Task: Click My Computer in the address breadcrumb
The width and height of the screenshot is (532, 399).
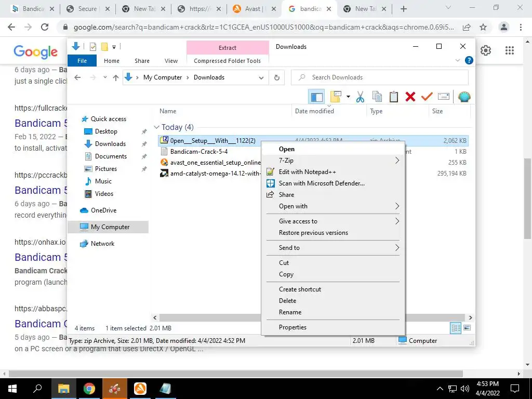Action: 163,77
